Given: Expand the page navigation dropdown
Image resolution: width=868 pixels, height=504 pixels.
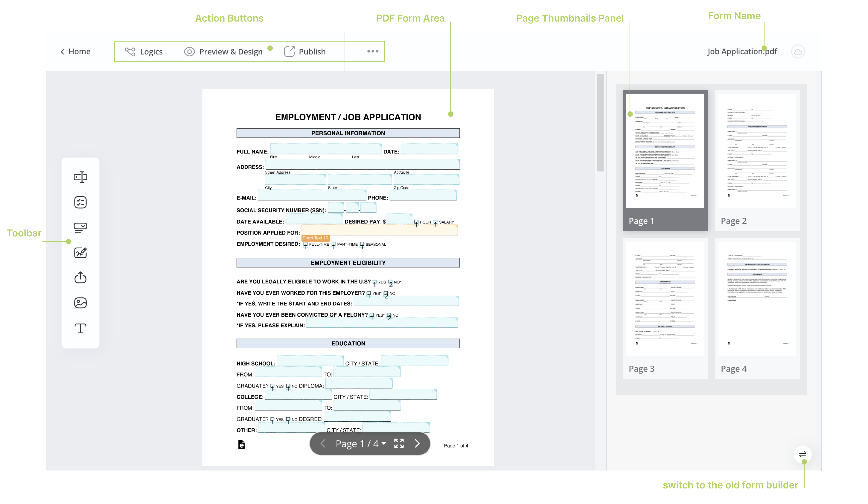Looking at the screenshot, I should [384, 443].
